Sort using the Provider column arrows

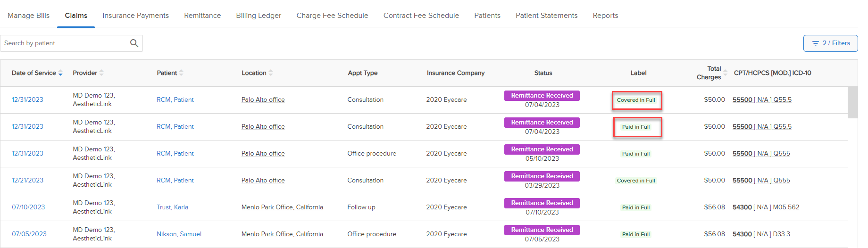tap(101, 73)
